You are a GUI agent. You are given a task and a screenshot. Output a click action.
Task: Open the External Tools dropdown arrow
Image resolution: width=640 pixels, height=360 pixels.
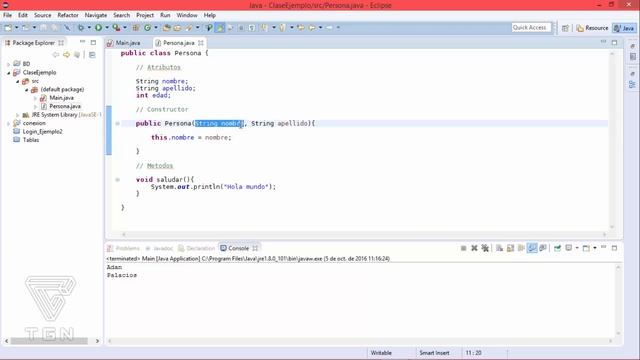click(x=125, y=27)
